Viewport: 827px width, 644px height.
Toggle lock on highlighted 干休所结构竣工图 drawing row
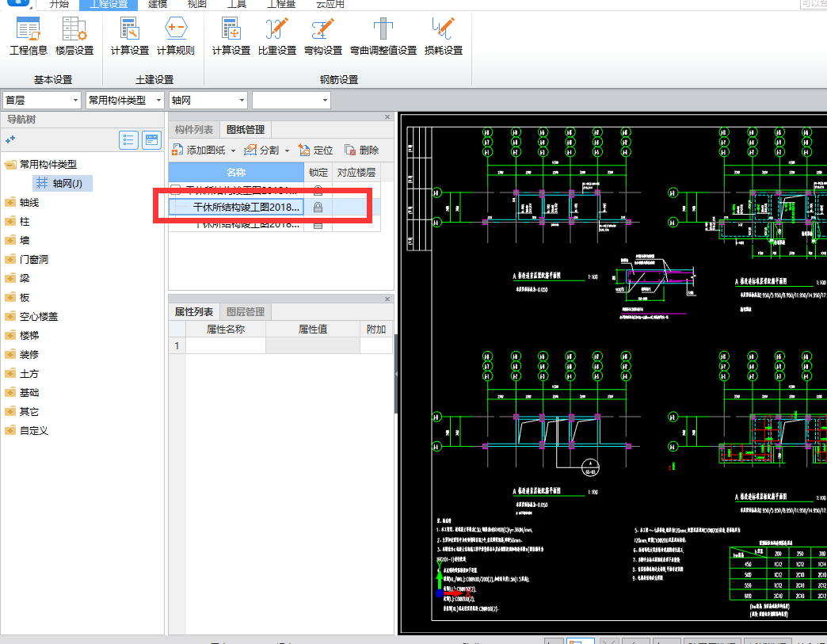[318, 207]
